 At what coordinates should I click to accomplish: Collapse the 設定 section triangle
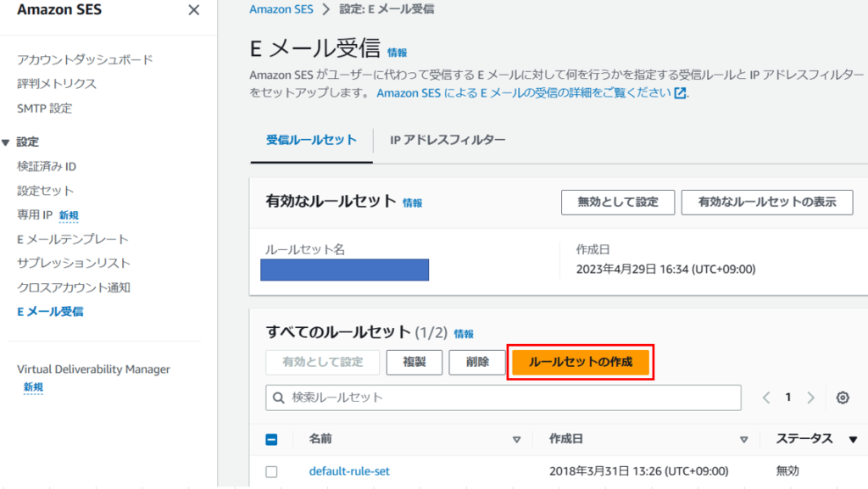tap(6, 142)
